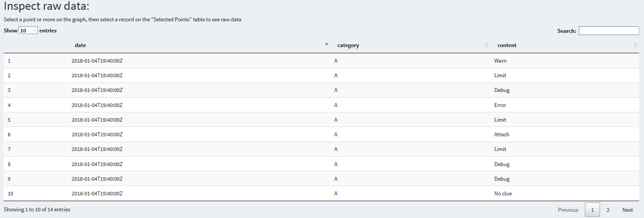This screenshot has width=644, height=218.
Task: Click the Debug content in row 8
Action: 501,164
